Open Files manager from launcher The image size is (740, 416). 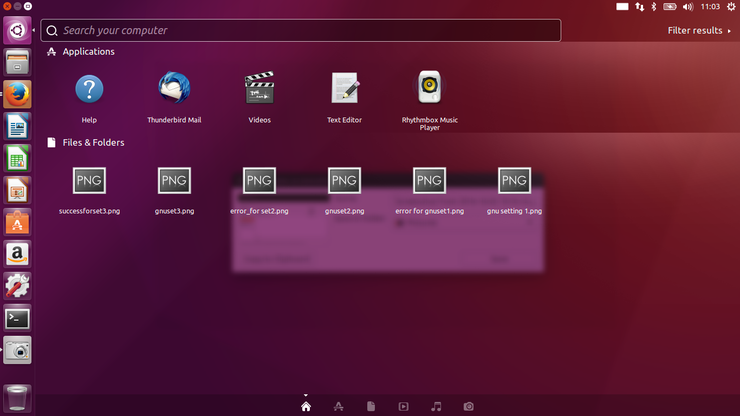click(17, 62)
